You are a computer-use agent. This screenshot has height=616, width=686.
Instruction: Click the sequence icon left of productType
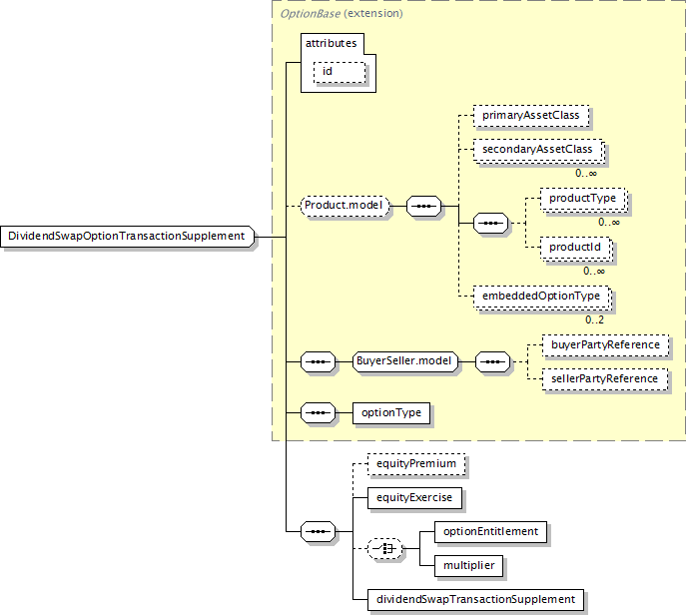(x=489, y=223)
